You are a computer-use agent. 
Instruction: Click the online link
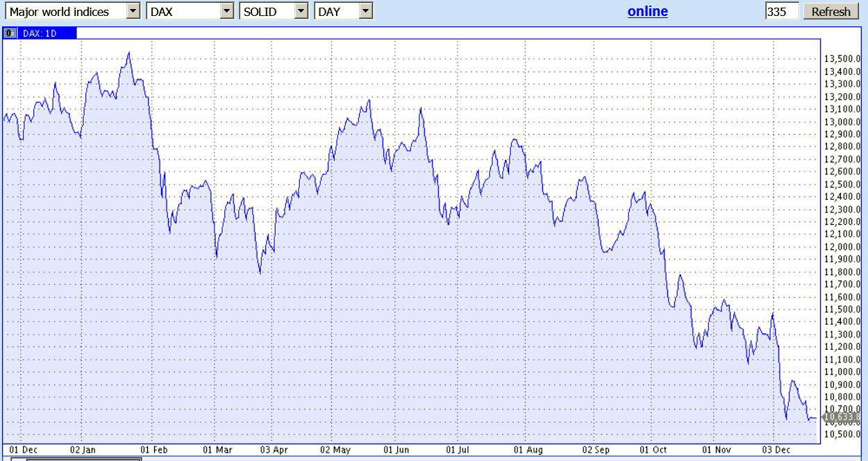click(x=647, y=11)
